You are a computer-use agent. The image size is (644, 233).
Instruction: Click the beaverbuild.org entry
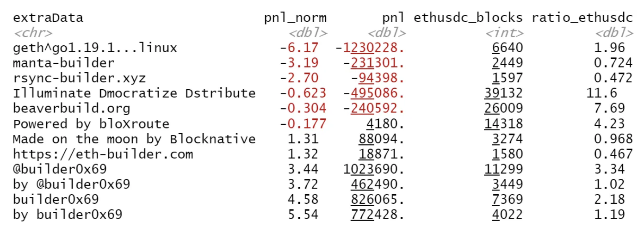tap(71, 108)
